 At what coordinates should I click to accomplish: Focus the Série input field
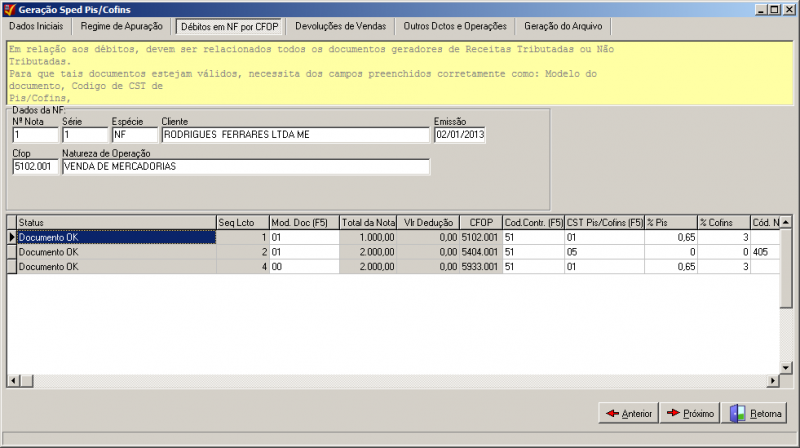pos(85,135)
